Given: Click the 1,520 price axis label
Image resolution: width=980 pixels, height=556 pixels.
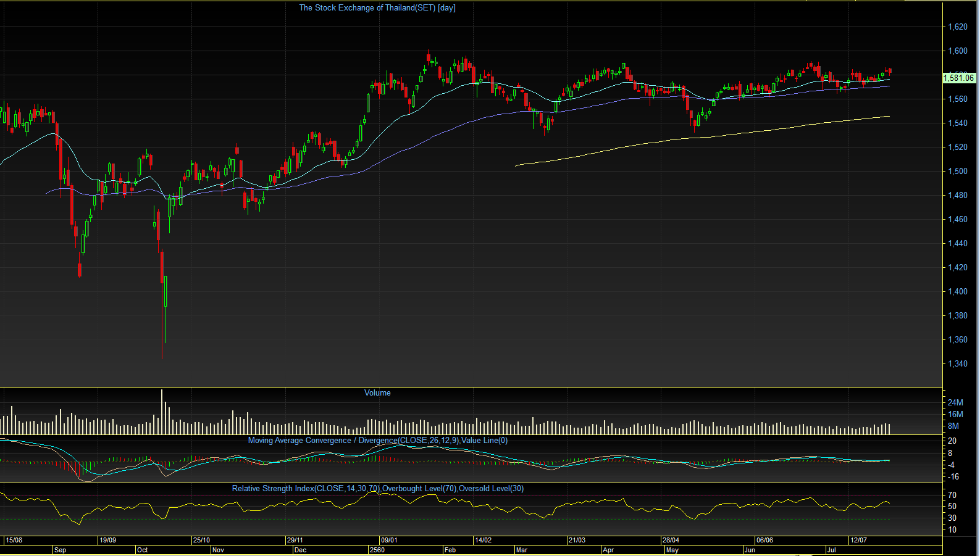Looking at the screenshot, I should tap(958, 147).
